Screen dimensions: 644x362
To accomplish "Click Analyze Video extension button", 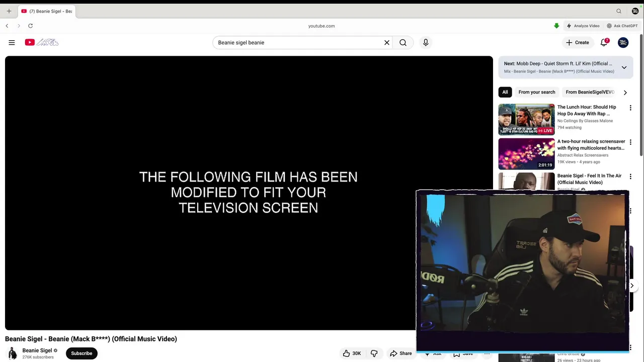I will 583,26.
